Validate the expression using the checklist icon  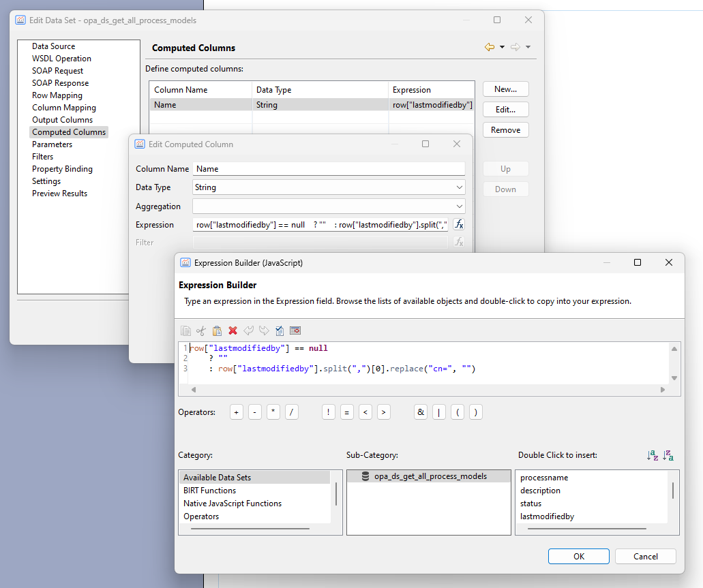[x=280, y=330]
